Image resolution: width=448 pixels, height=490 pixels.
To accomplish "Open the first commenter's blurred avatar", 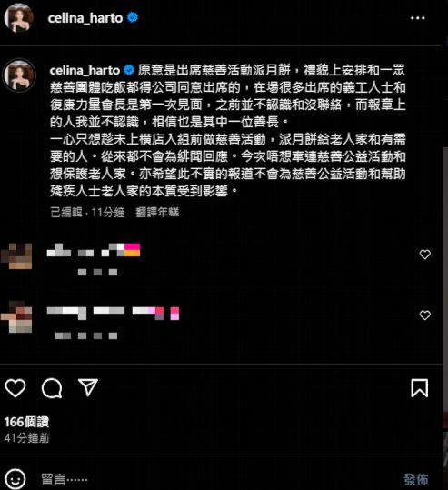I will pos(16,256).
